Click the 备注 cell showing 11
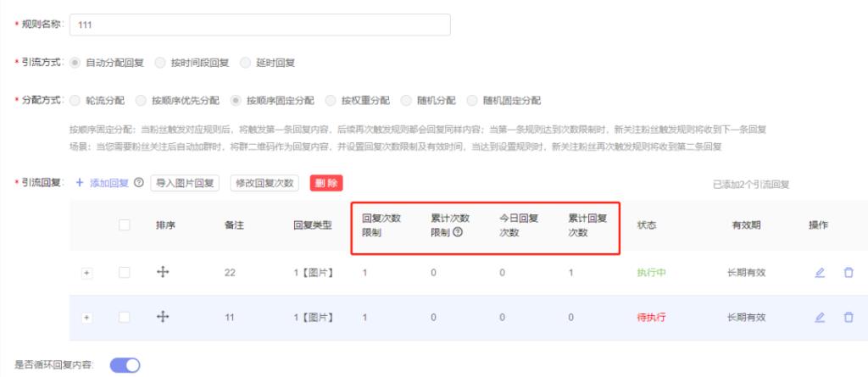The image size is (868, 377). 230,318
